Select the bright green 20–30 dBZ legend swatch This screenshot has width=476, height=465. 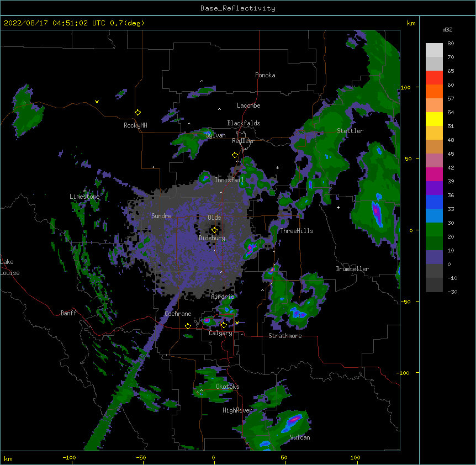pyautogui.click(x=434, y=230)
